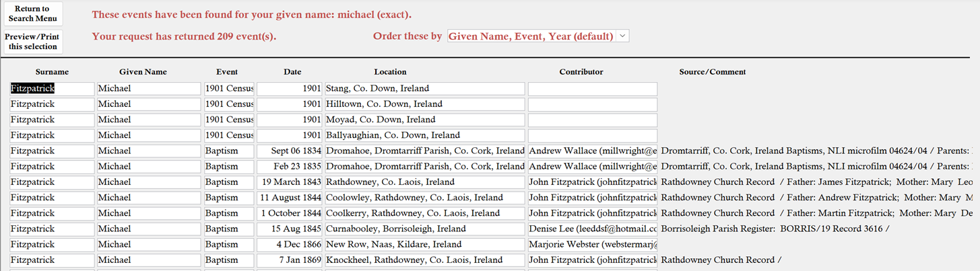Image resolution: width=980 pixels, height=271 pixels.
Task: Select the Curnabooley, Borrisoleigh location field
Action: coord(424,229)
